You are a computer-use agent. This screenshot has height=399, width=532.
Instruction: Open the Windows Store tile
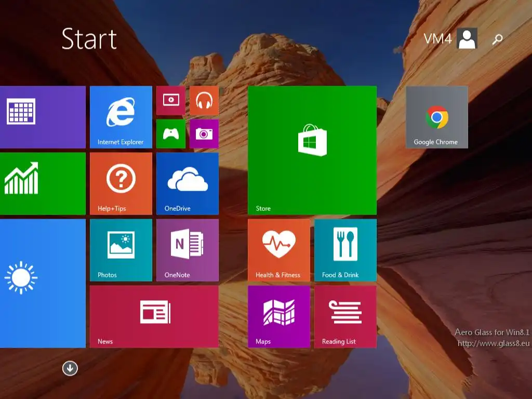pyautogui.click(x=312, y=150)
